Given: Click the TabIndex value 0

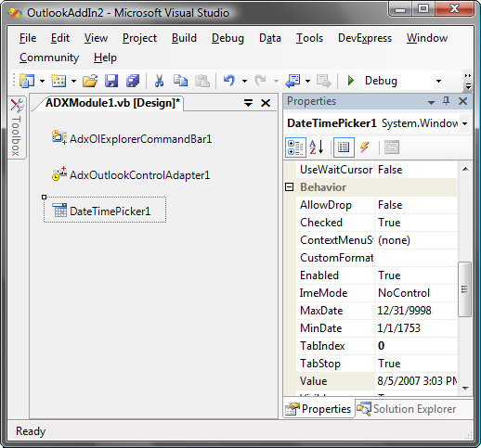Looking at the screenshot, I should pos(382,346).
